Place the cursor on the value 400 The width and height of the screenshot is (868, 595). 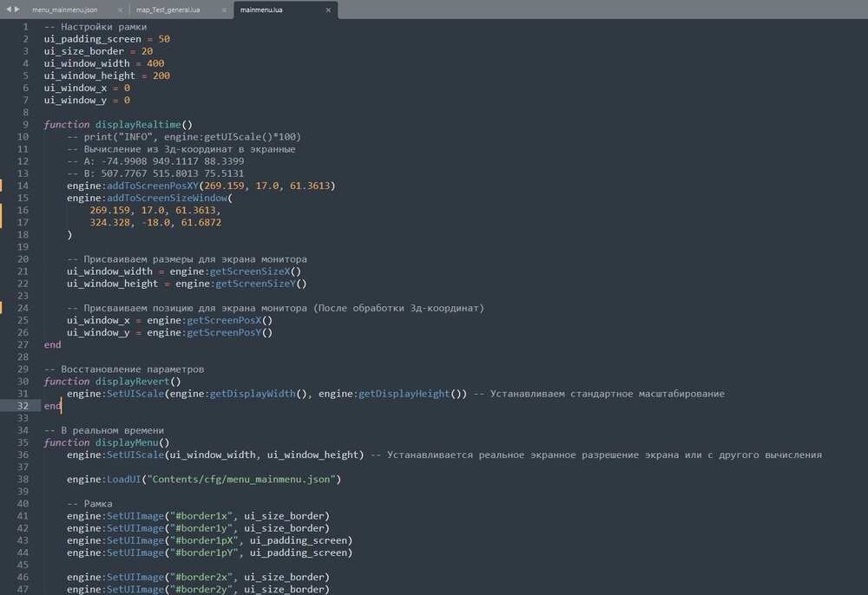(x=155, y=63)
